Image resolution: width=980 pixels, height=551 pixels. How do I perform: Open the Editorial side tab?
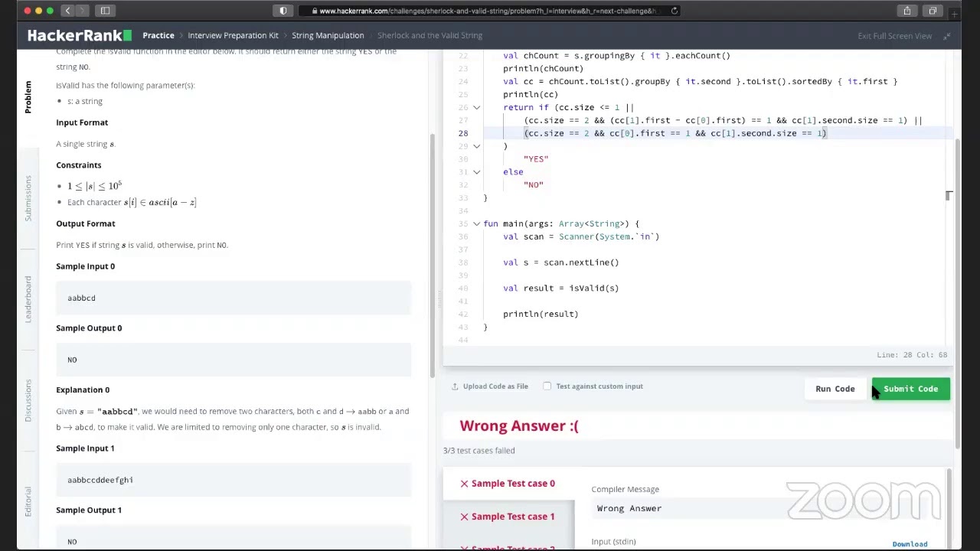point(28,500)
